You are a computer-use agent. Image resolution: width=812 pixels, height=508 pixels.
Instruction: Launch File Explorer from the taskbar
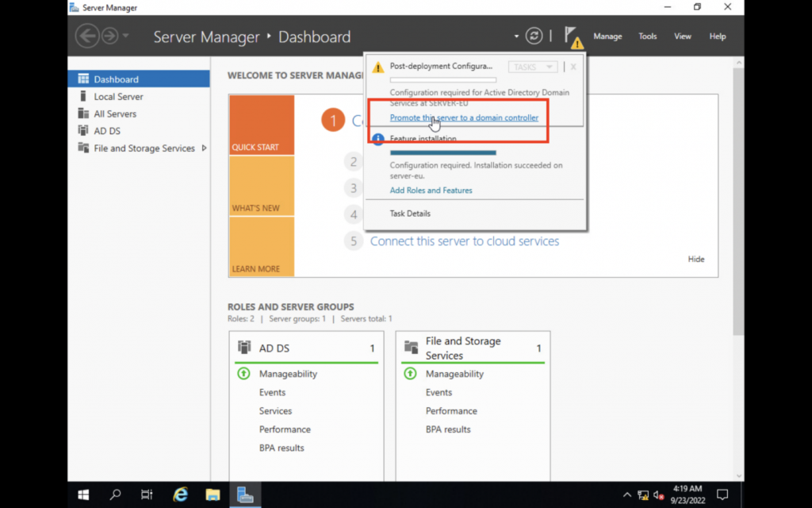pyautogui.click(x=213, y=495)
